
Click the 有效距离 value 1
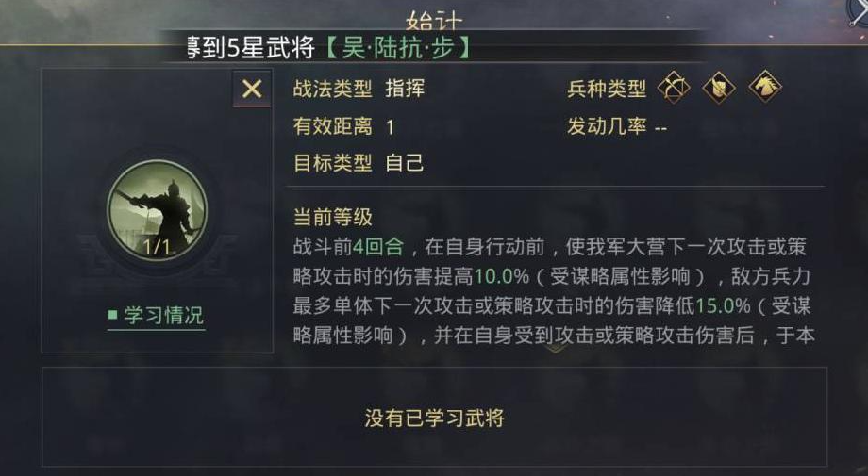point(390,127)
